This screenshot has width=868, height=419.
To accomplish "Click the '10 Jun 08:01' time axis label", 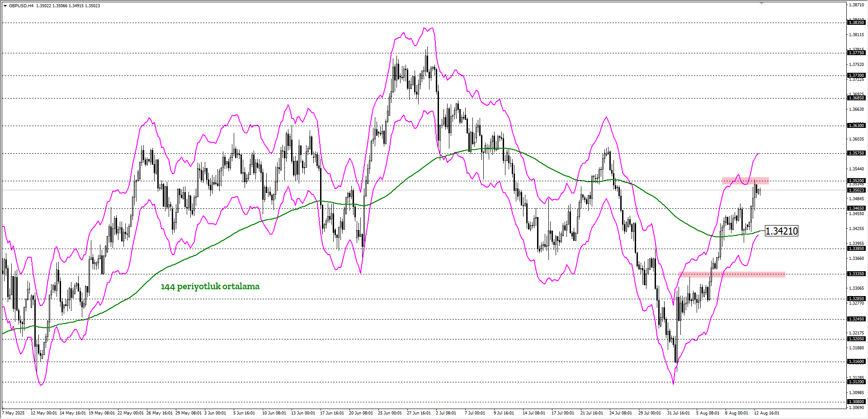I will coord(274,413).
